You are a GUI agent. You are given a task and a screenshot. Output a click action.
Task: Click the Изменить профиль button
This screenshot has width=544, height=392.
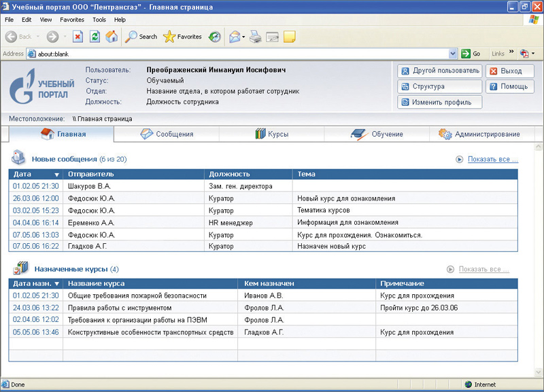pyautogui.click(x=439, y=102)
